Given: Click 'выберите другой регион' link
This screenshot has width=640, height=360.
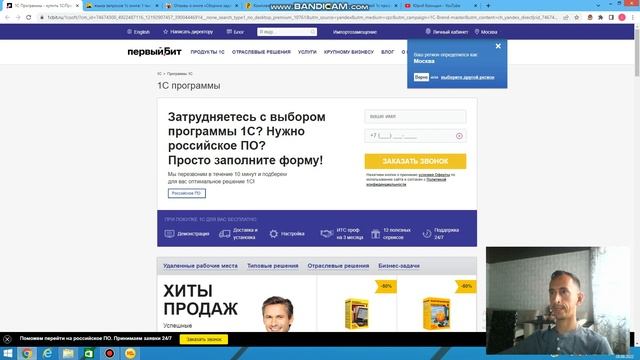Looking at the screenshot, I should (467, 77).
